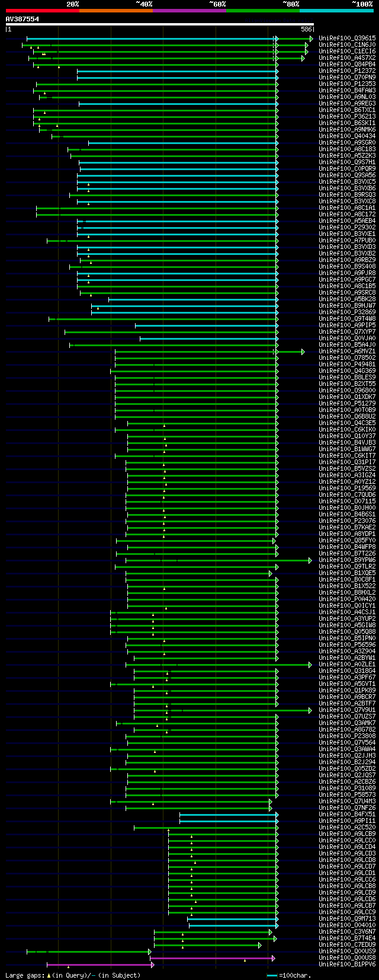Select hit label UniRef100_P12353
The height and width of the screenshot is (980, 379).
click(x=347, y=84)
